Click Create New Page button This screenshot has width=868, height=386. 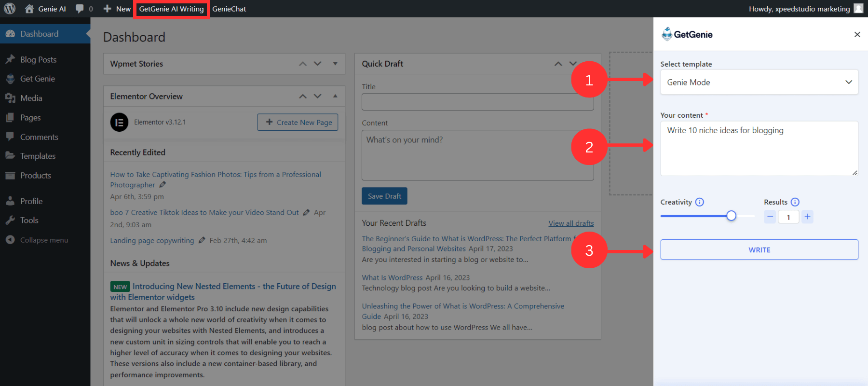(x=298, y=122)
